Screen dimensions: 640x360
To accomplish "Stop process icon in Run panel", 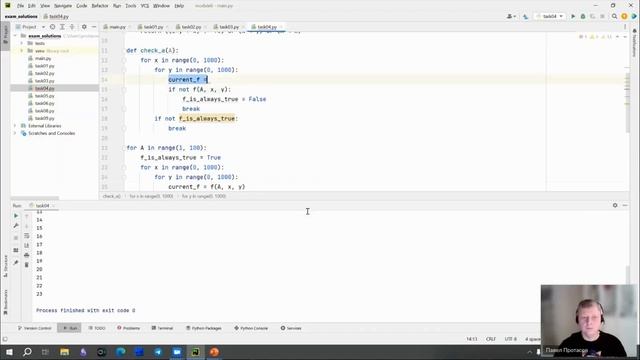I will [16, 238].
